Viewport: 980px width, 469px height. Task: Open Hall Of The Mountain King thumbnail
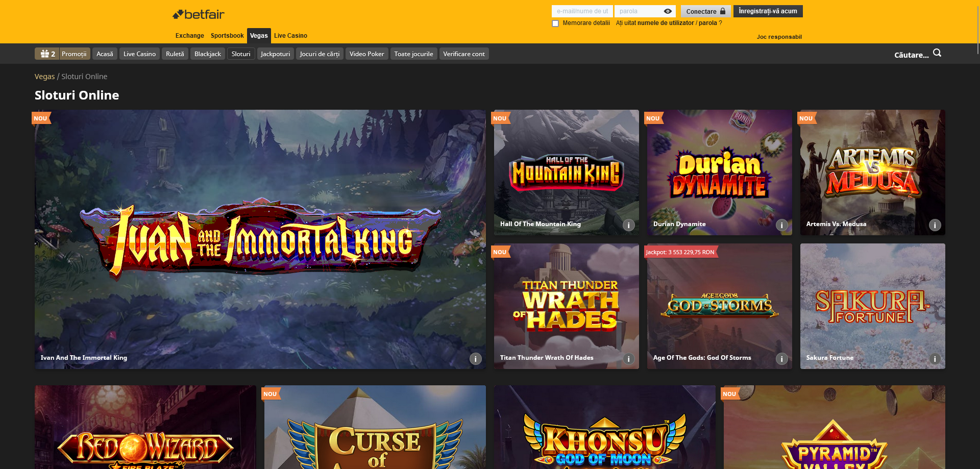pyautogui.click(x=567, y=172)
